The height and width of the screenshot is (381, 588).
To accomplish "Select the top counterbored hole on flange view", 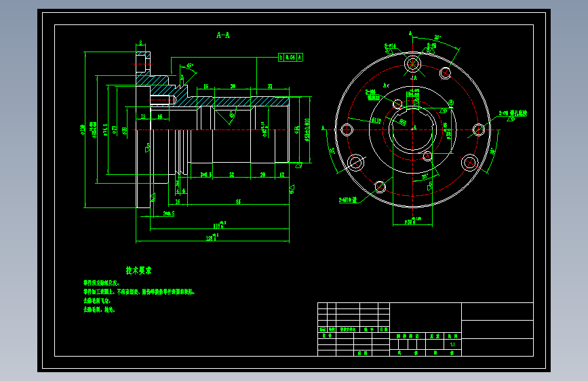I will (412, 64).
